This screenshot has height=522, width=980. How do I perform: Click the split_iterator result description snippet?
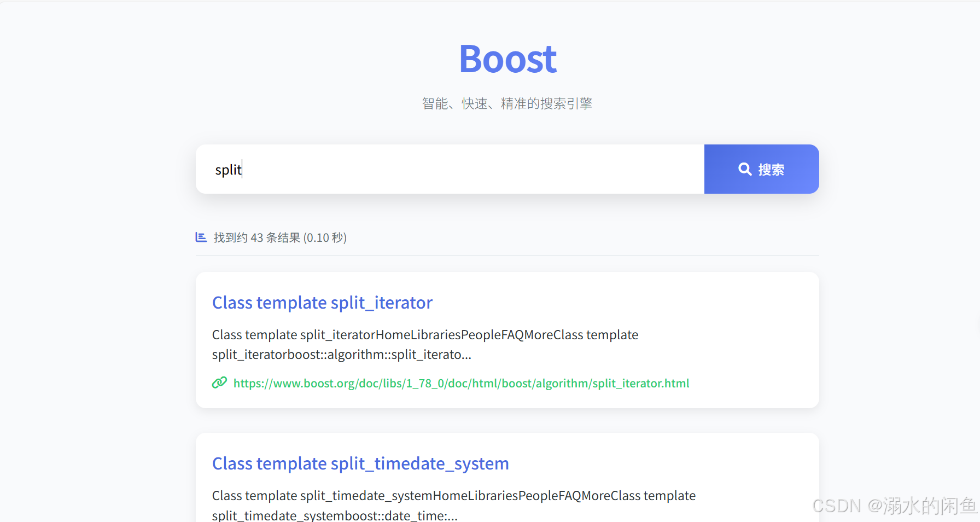pyautogui.click(x=425, y=344)
